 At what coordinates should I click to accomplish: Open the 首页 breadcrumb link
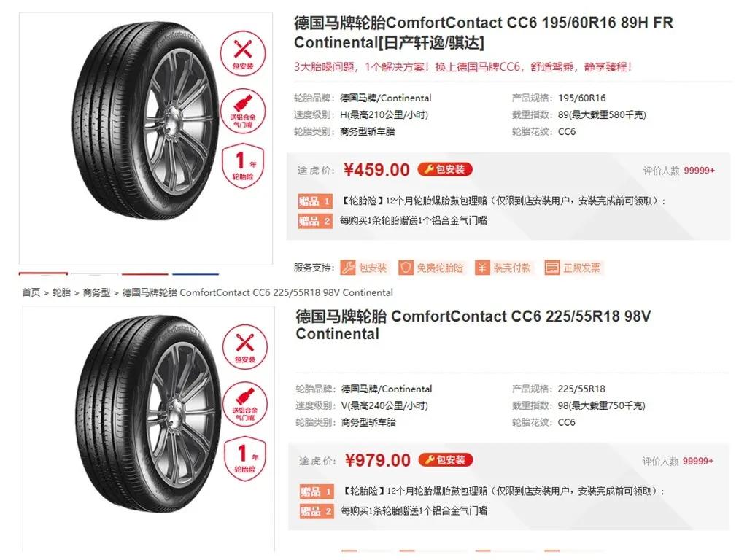[x=29, y=292]
